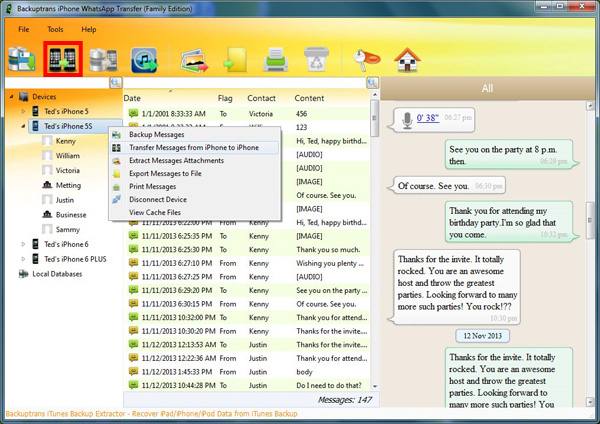Expand Ted's iPhone 6 PLUS node
This screenshot has width=600, height=424.
tap(23, 259)
